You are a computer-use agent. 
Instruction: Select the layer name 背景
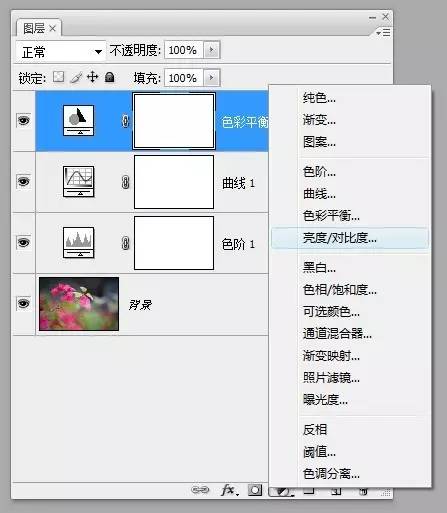(x=140, y=305)
